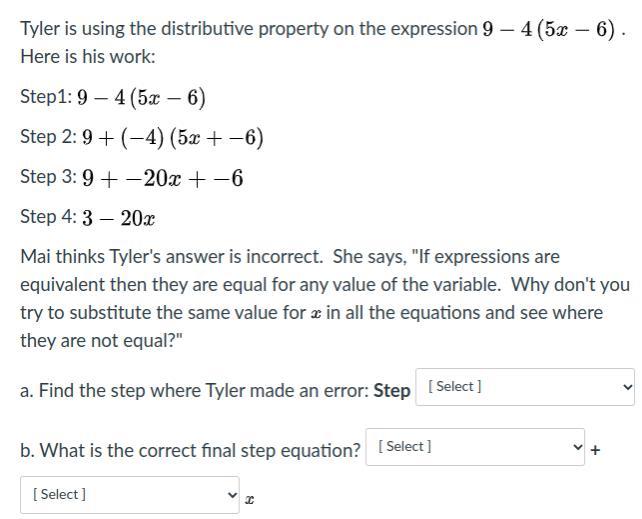Image resolution: width=642 pixels, height=519 pixels.
Task: Click the Step 1 expression 9 − 4(5x − 6)
Action: click(141, 98)
